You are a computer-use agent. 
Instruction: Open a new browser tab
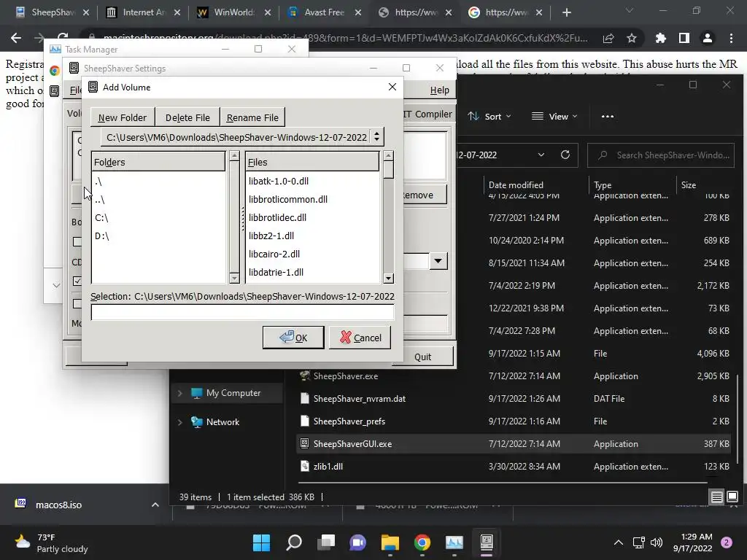(566, 12)
